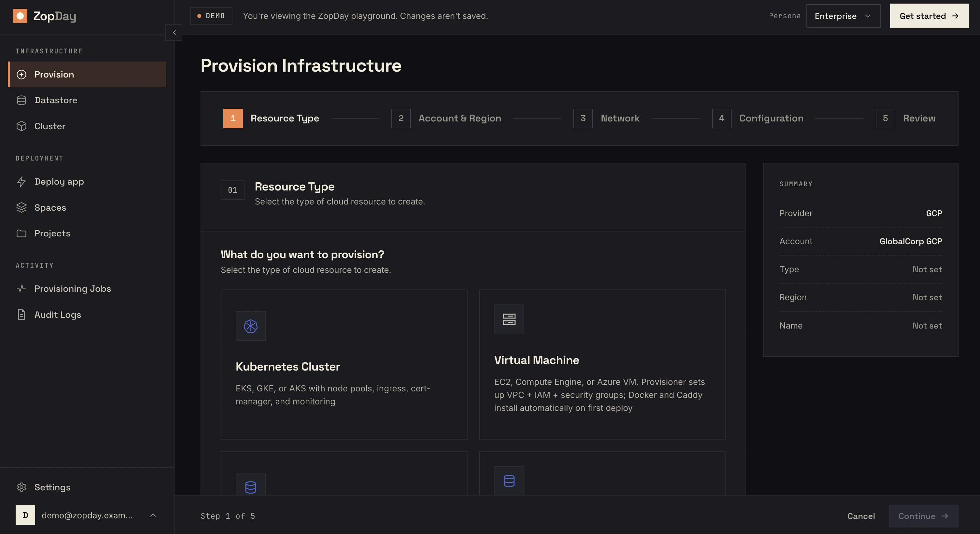This screenshot has height=534, width=980.
Task: Click the Kubernetes wheel icon
Action: click(251, 326)
